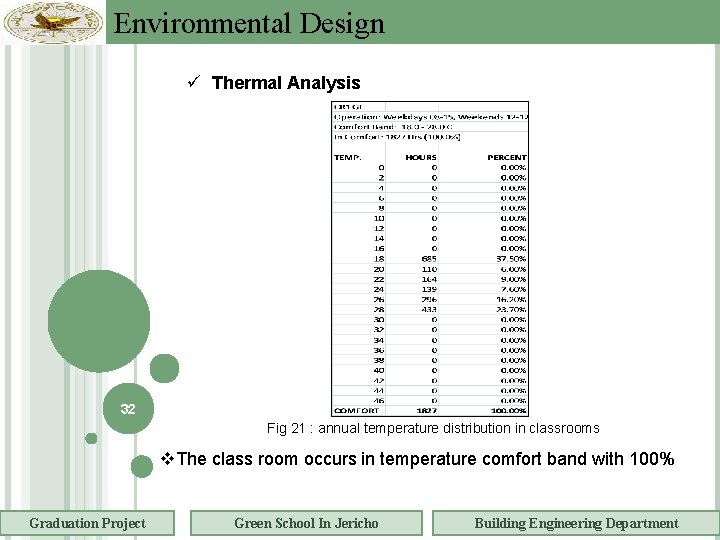Click the 100.00% total percent cell
The image size is (720, 540).
tap(509, 411)
